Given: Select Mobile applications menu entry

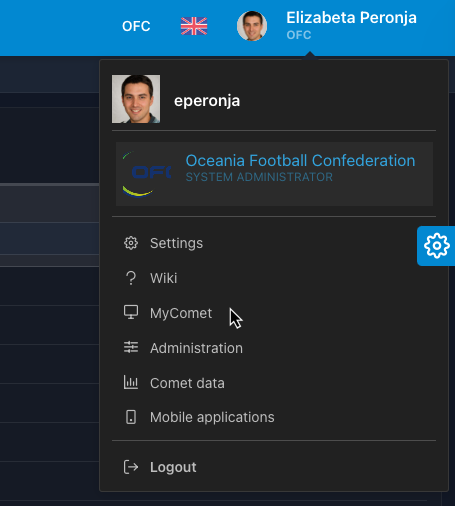Looking at the screenshot, I should point(212,417).
